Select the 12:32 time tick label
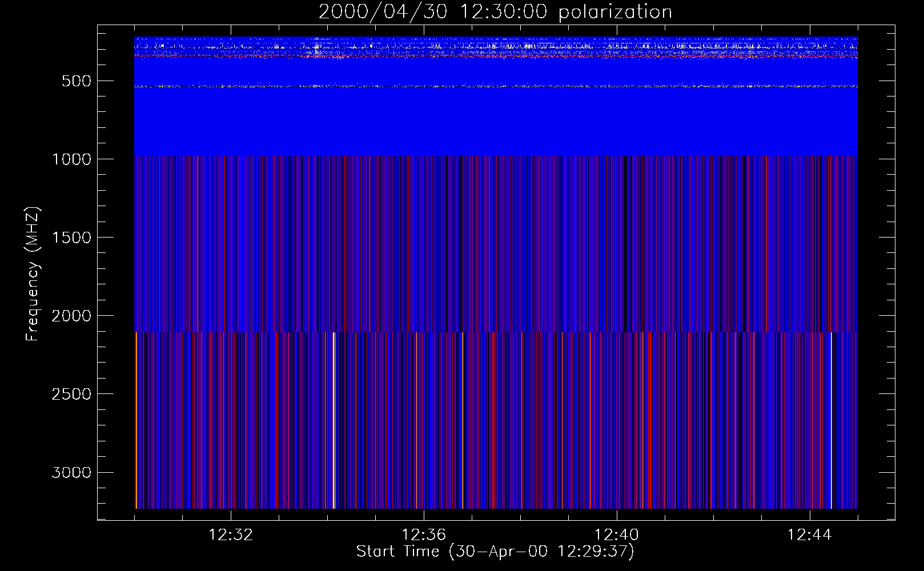 pos(231,535)
